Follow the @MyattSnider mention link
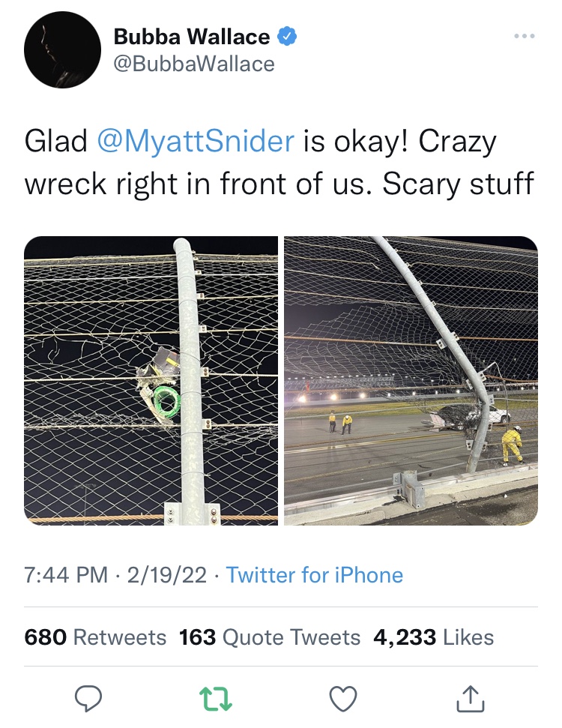562x728 pixels. click(195, 142)
